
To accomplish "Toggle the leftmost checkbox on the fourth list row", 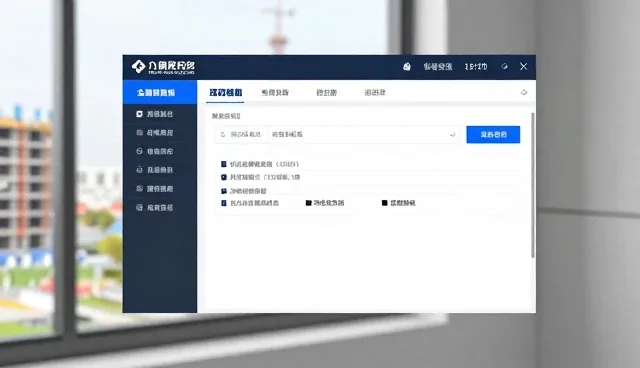I will (224, 203).
